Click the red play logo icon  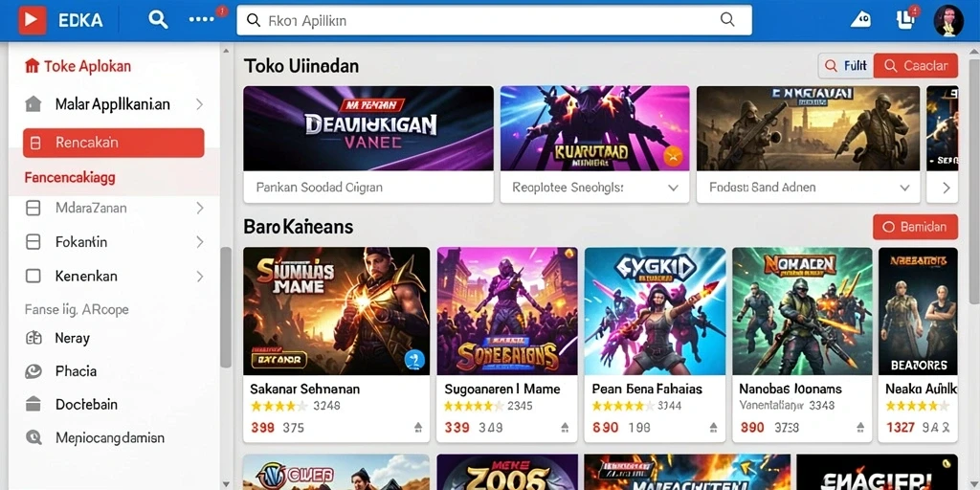point(32,20)
